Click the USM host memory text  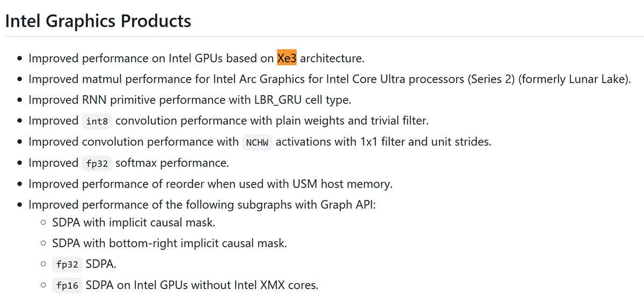(x=343, y=184)
